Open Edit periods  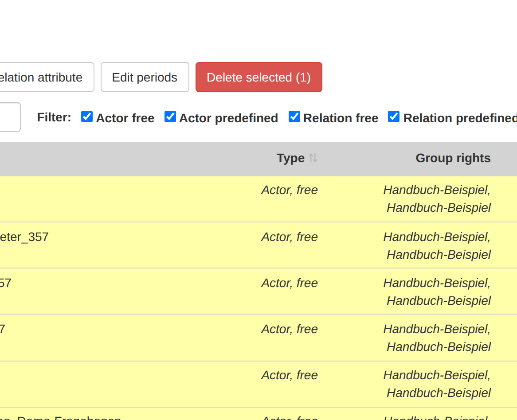(x=145, y=77)
